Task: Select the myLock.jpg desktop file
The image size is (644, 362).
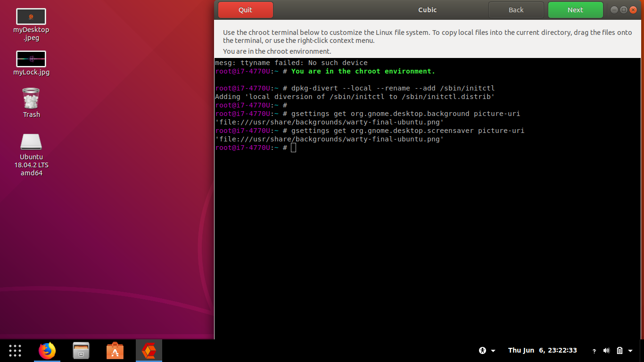Action: point(31,59)
